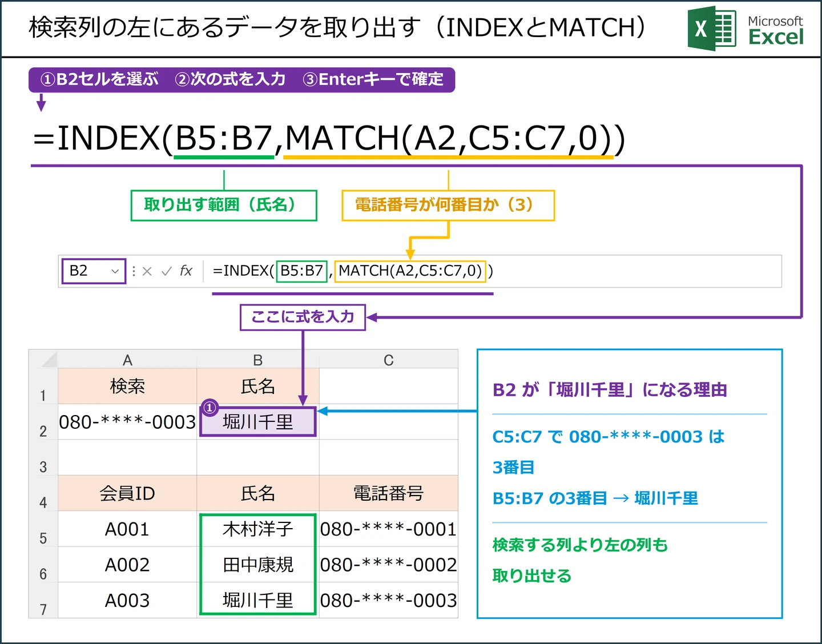Select cell B2 showing 堀川千里
This screenshot has height=644, width=822.
[258, 422]
